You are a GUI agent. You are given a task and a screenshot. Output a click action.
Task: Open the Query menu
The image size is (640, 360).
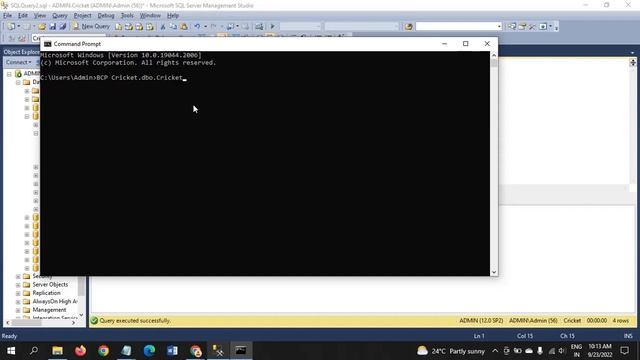tap(60, 16)
